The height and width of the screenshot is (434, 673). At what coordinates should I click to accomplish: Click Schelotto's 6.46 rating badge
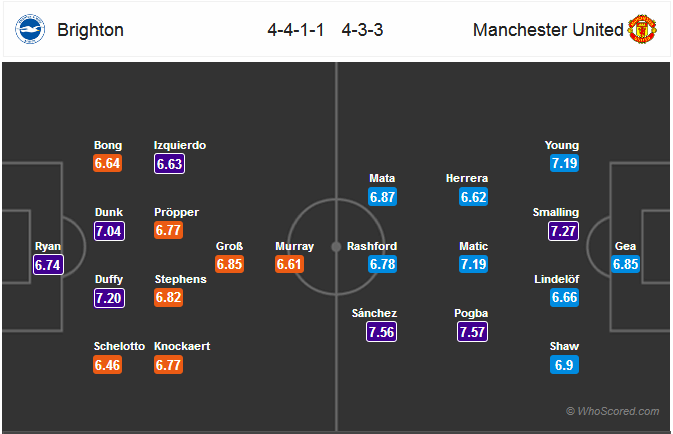[x=107, y=365]
